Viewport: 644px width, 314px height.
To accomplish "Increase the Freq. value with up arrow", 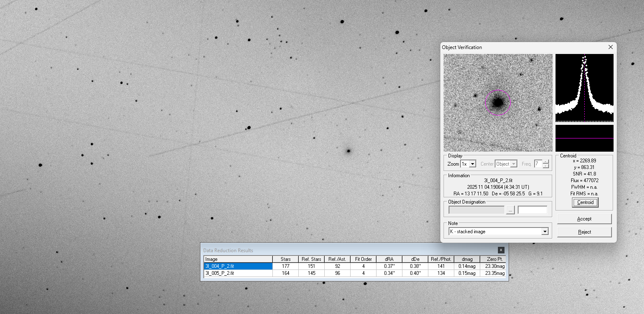I will tap(546, 162).
